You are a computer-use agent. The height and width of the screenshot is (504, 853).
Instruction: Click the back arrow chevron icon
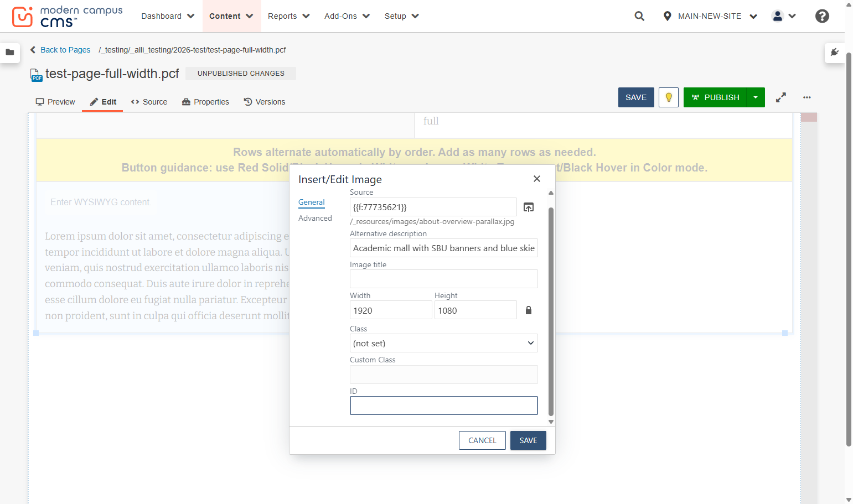click(33, 50)
